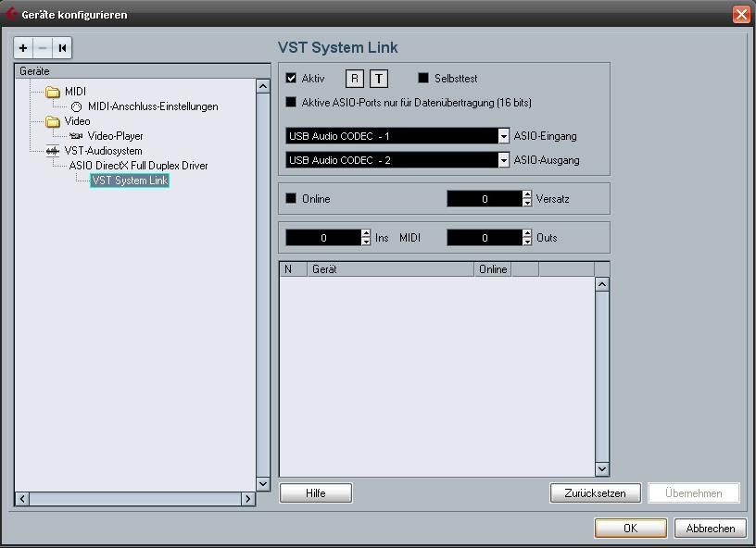Screen dimensions: 756x548
Task: Click the Versatz value field
Action: click(485, 199)
